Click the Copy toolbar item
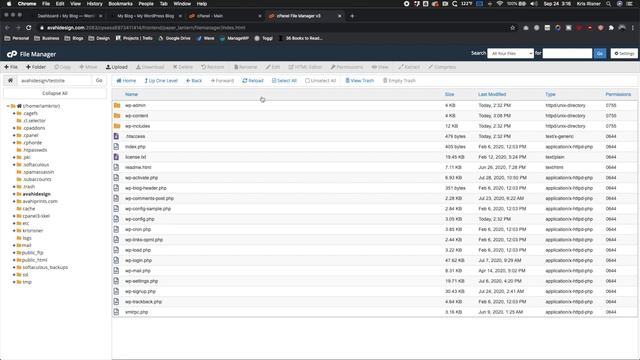Image resolution: width=640 pixels, height=360 pixels. coord(62,67)
